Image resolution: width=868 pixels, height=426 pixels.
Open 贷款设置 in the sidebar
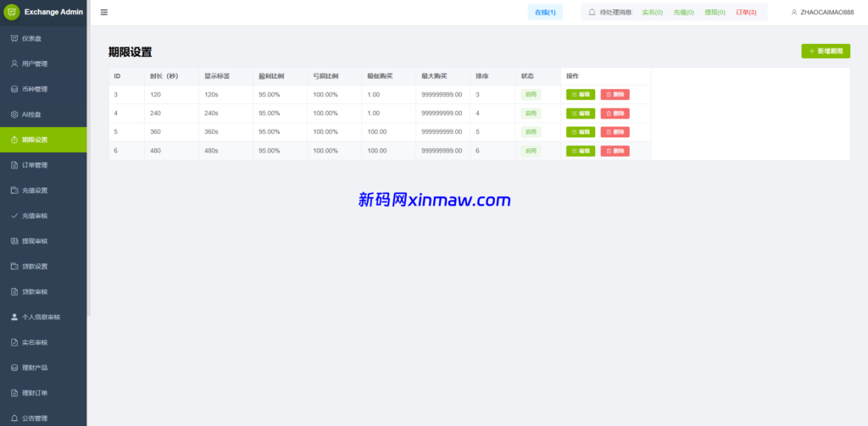click(43, 266)
